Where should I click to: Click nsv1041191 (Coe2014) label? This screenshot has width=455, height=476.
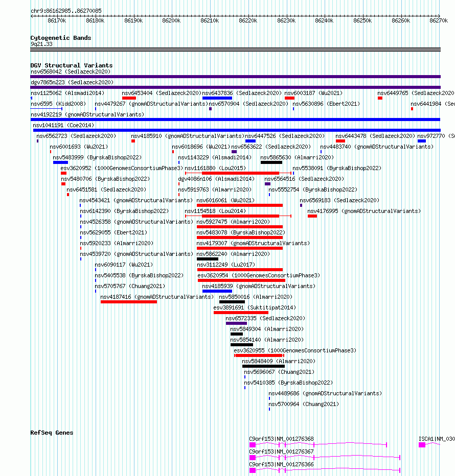pos(63,125)
